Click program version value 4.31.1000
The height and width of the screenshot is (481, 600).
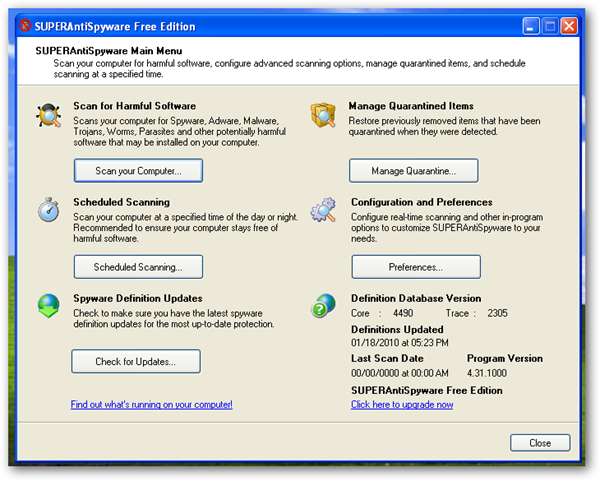tap(487, 373)
